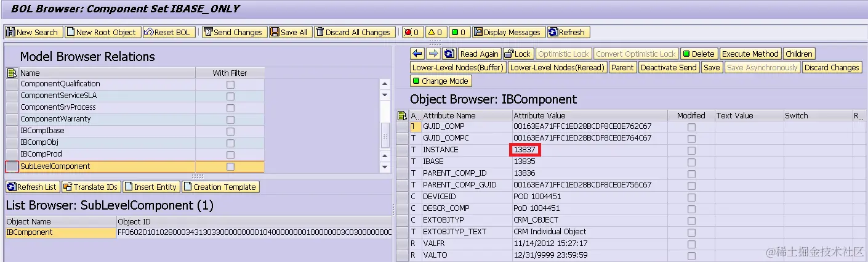Click the Parent button
Image resolution: width=868 pixels, height=262 pixels.
click(622, 67)
